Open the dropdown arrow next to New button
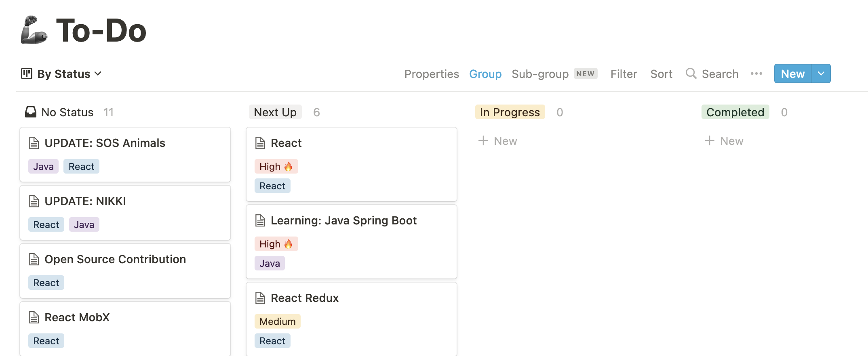868x356 pixels. pos(821,73)
